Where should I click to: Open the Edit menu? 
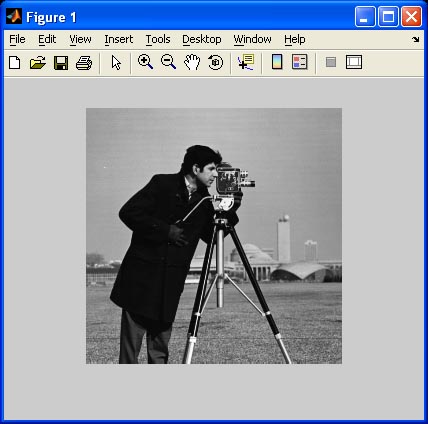tap(47, 39)
